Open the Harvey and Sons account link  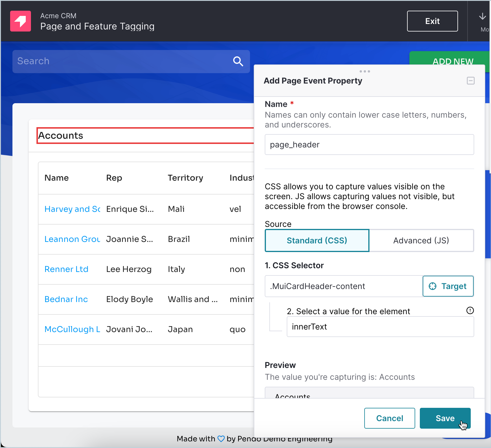72,209
